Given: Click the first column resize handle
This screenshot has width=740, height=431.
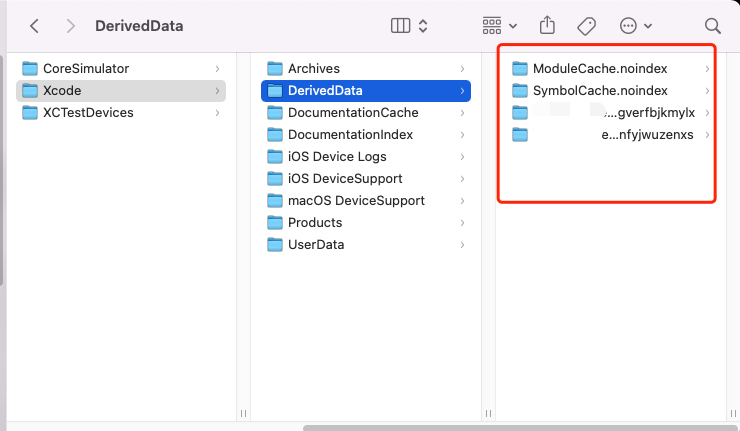Looking at the screenshot, I should [244, 414].
